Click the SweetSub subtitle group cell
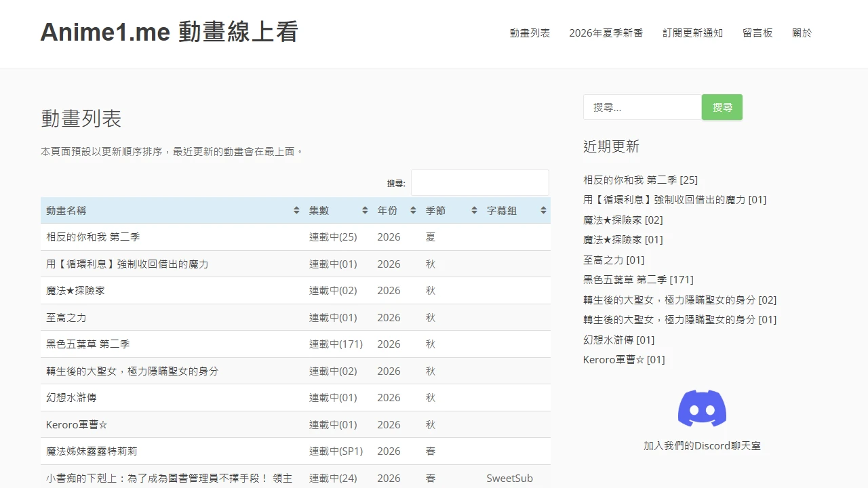The image size is (868, 488). coord(510,479)
